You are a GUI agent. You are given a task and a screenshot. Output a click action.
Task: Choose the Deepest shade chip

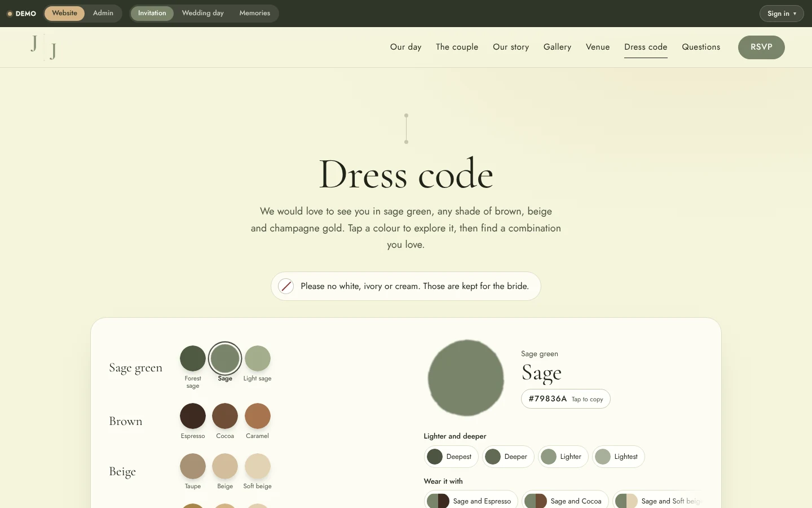pyautogui.click(x=451, y=457)
